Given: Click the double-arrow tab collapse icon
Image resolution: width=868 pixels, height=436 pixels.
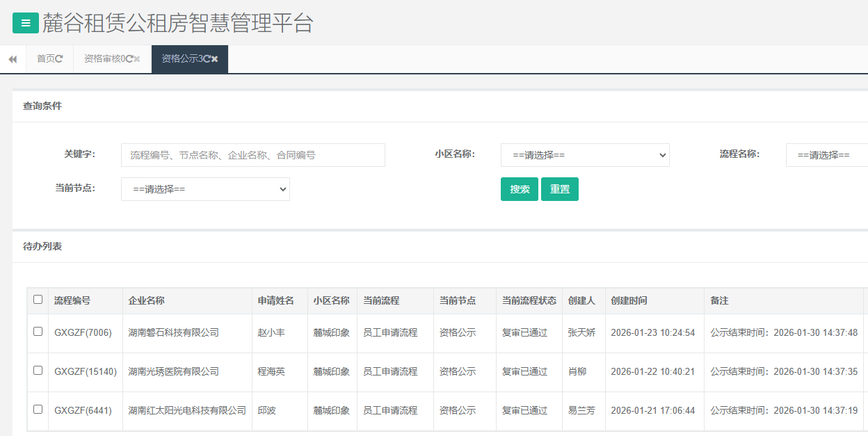Looking at the screenshot, I should coord(12,58).
